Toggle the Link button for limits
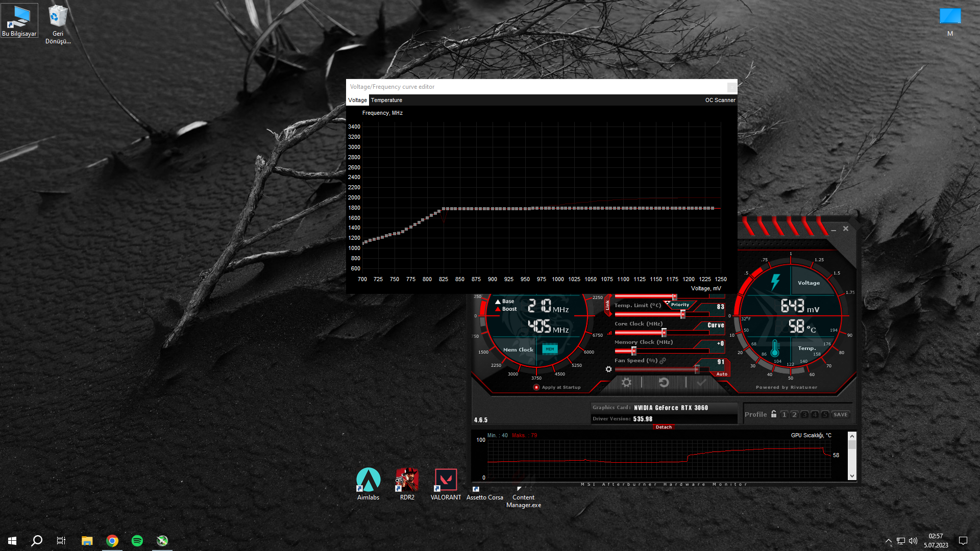This screenshot has height=551, width=980. pos(607,305)
